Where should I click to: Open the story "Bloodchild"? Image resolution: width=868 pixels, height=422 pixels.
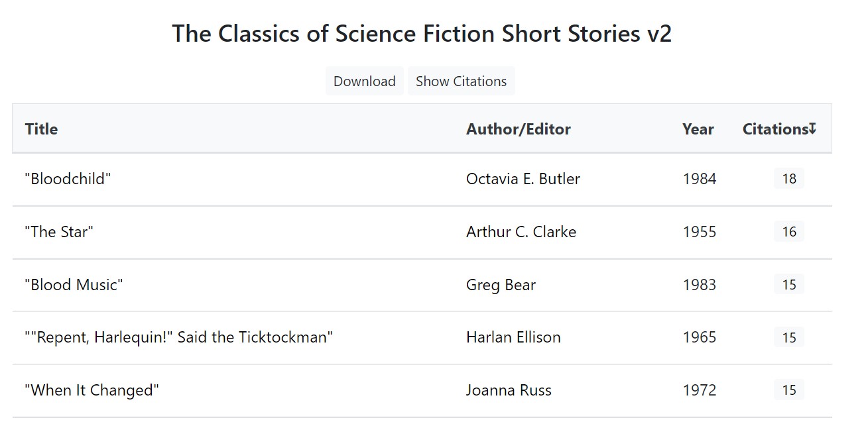coord(66,178)
